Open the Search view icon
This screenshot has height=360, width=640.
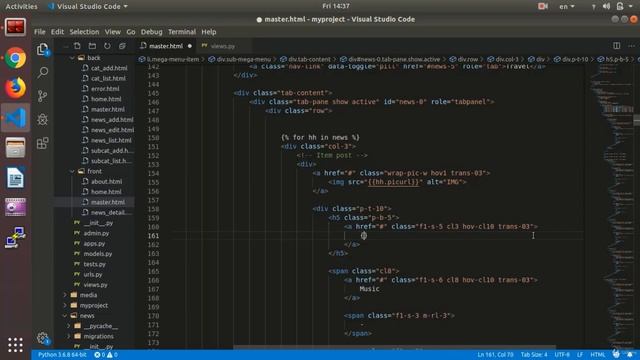(42, 73)
